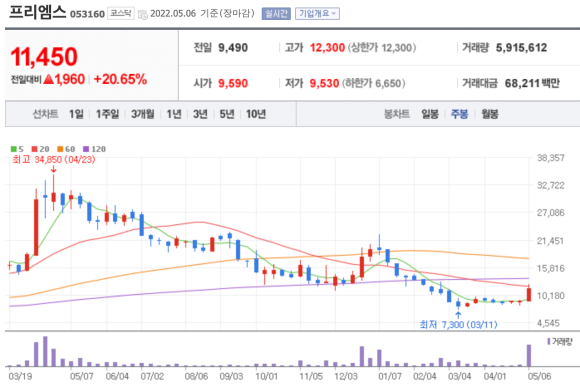This screenshot has width=580, height=387.
Task: Click the 전일 9,490 value
Action: click(233, 48)
